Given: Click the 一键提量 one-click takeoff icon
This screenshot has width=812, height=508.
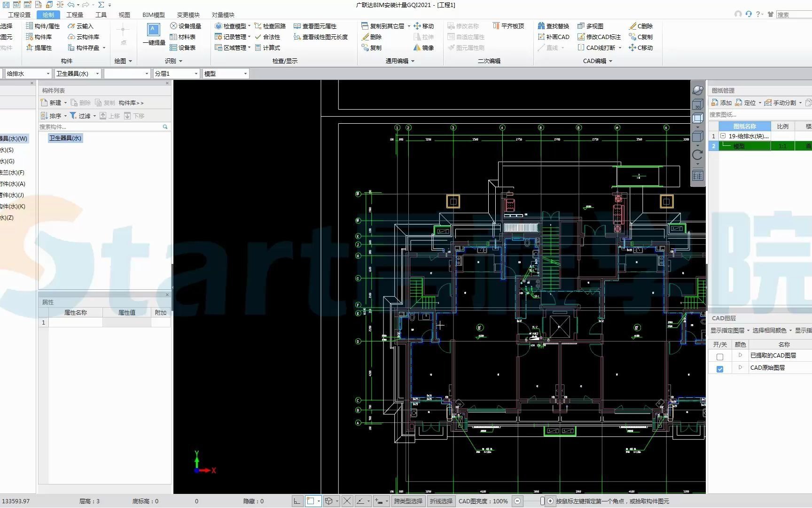Looking at the screenshot, I should (154, 35).
